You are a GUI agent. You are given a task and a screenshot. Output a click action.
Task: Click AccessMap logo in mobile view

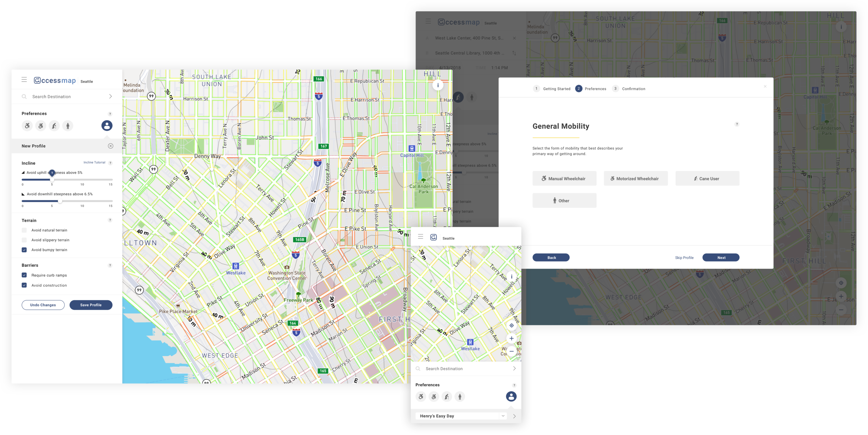[433, 237]
